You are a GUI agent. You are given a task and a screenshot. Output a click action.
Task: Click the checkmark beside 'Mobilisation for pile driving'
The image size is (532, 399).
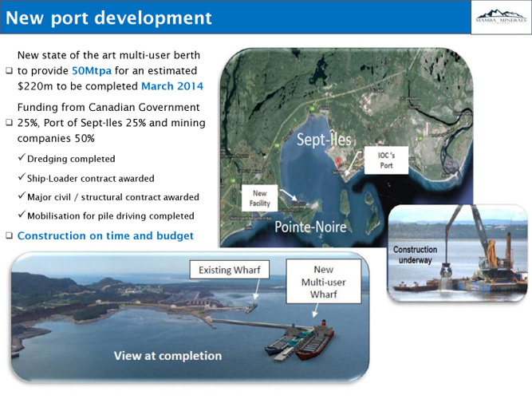[22, 215]
